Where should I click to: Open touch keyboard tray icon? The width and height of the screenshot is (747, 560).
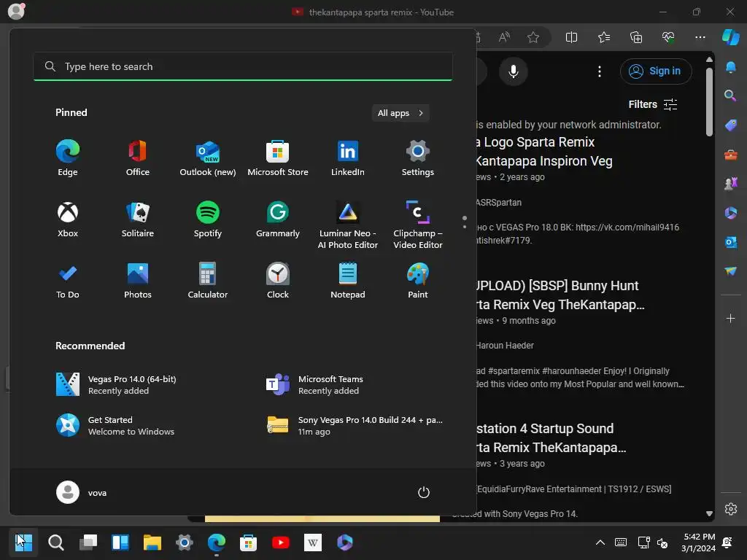[x=621, y=542]
